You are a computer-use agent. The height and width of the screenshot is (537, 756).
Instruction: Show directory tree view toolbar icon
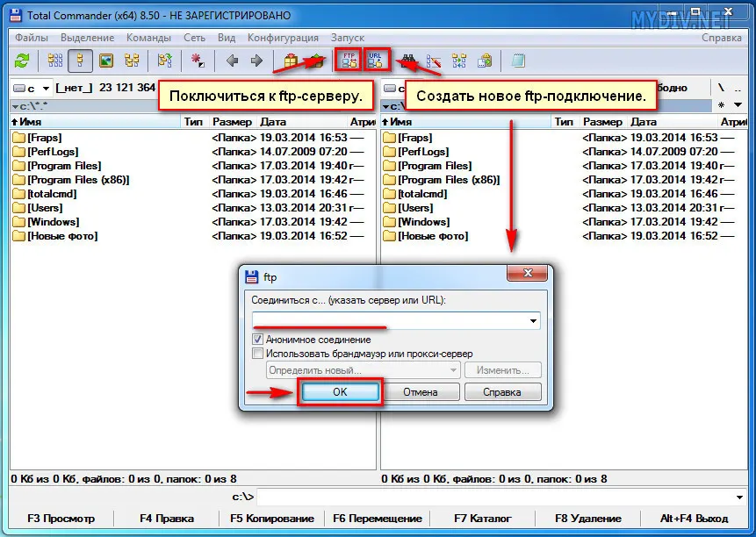[x=132, y=61]
